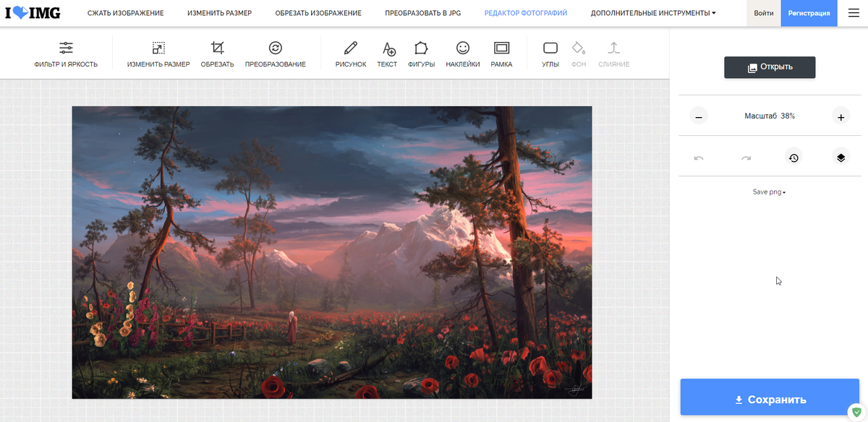This screenshot has width=868, height=422.
Task: Expand Дополнительные инструменты menu
Action: (653, 13)
